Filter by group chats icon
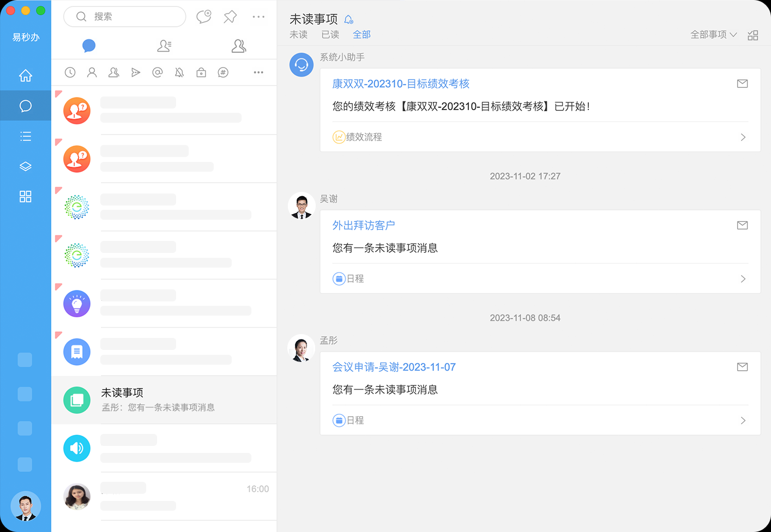 pos(114,72)
